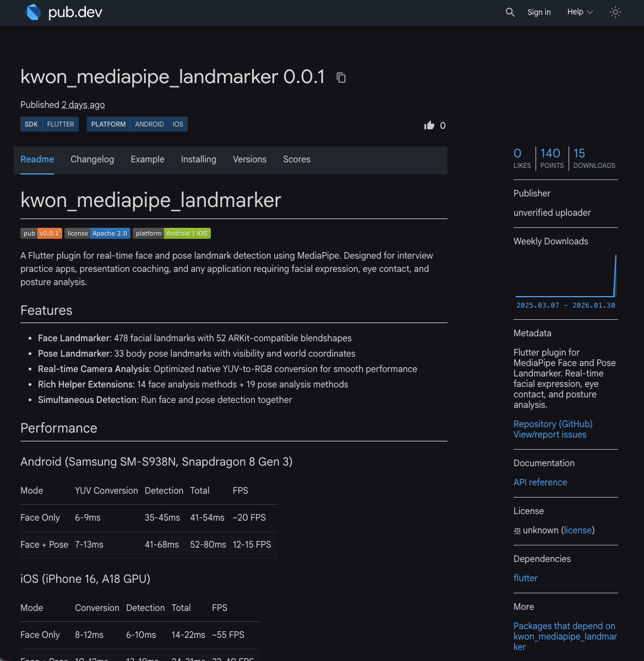The width and height of the screenshot is (644, 661).
Task: Click the 0 LIKES score counter
Action: click(522, 158)
